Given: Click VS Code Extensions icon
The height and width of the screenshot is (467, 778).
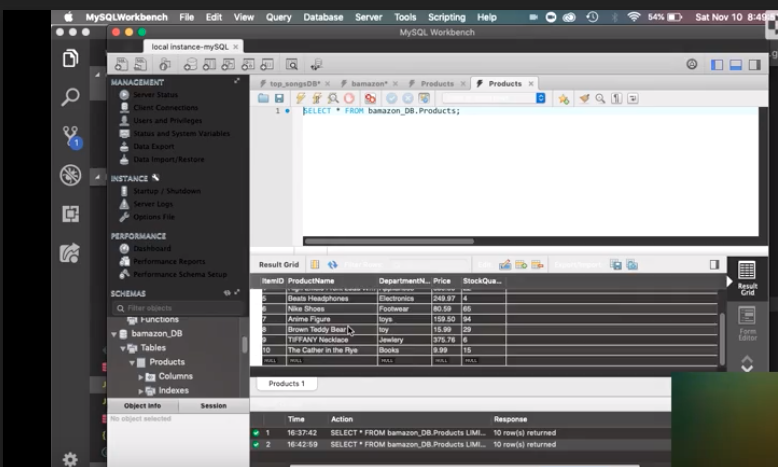Looking at the screenshot, I should (71, 213).
